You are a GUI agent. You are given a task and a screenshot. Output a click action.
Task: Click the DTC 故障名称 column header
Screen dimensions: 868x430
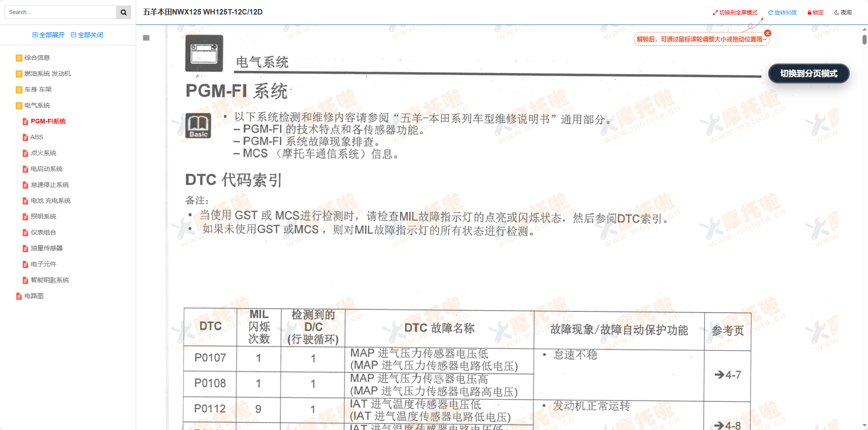pos(439,328)
